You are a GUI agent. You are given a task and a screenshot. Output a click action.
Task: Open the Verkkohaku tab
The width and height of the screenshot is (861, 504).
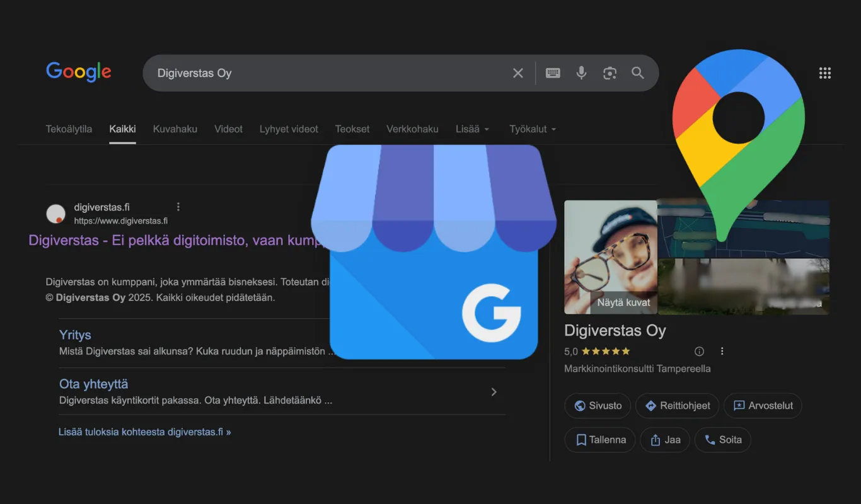click(x=412, y=129)
